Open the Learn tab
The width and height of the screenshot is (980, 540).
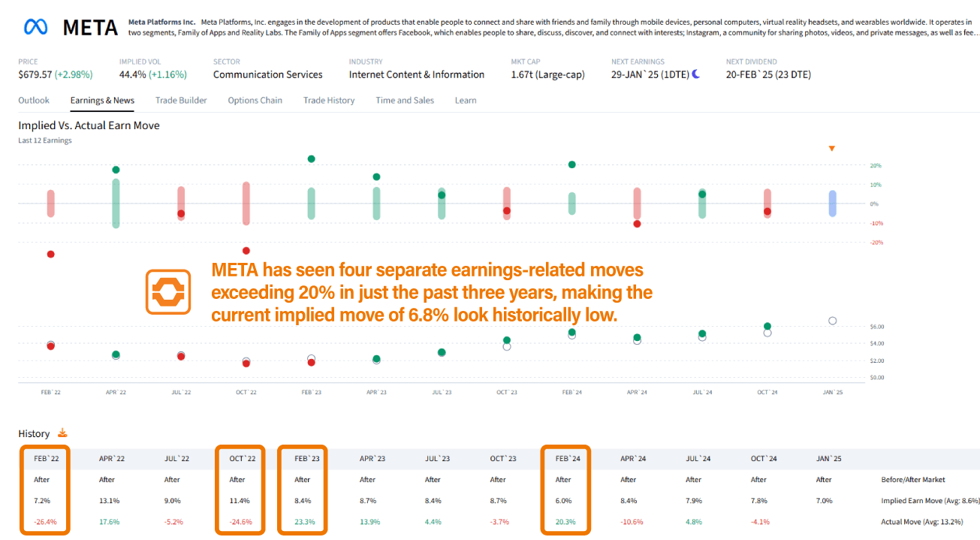point(466,100)
